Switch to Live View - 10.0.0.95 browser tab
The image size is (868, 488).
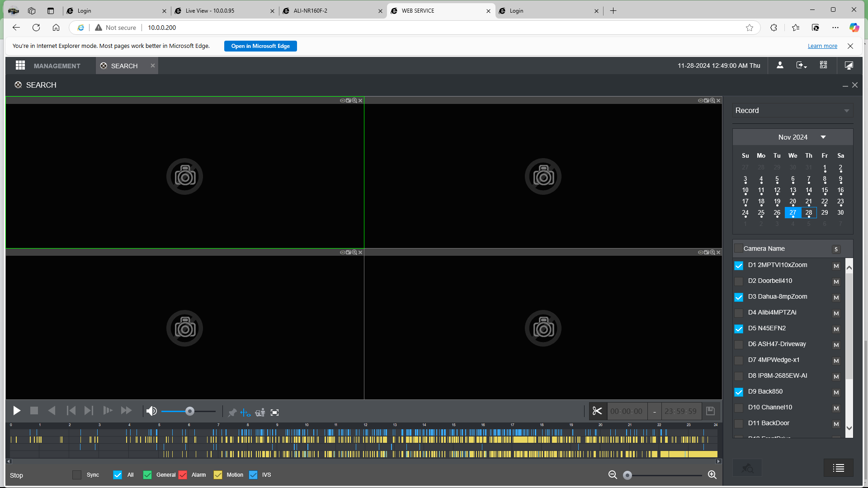point(224,11)
